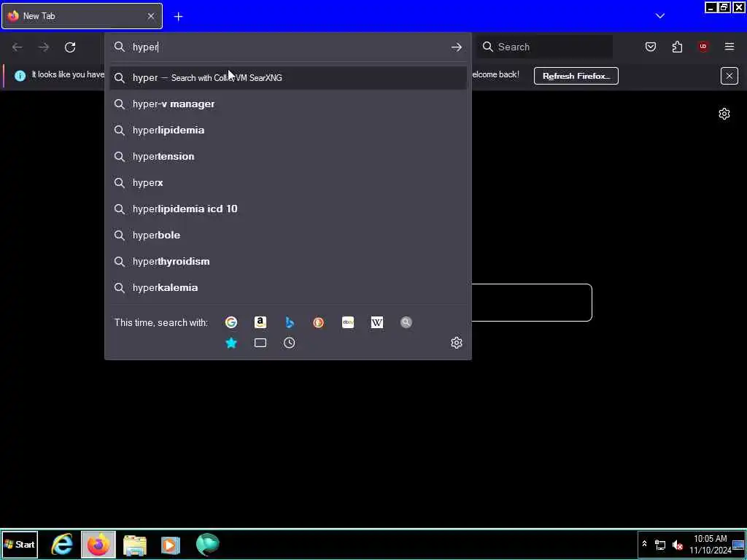Search bookmarks using the star icon
The height and width of the screenshot is (560, 747).
click(x=231, y=343)
